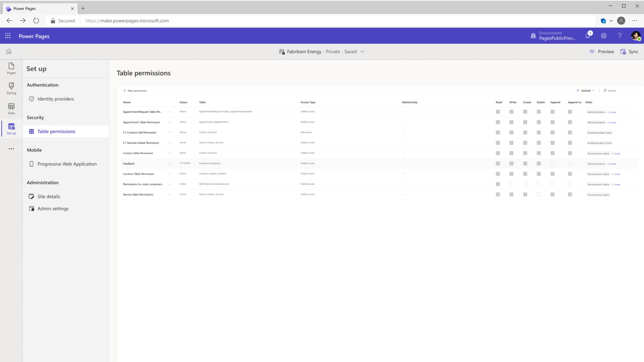
Task: Open the waffle app launcher menu
Action: (8, 36)
